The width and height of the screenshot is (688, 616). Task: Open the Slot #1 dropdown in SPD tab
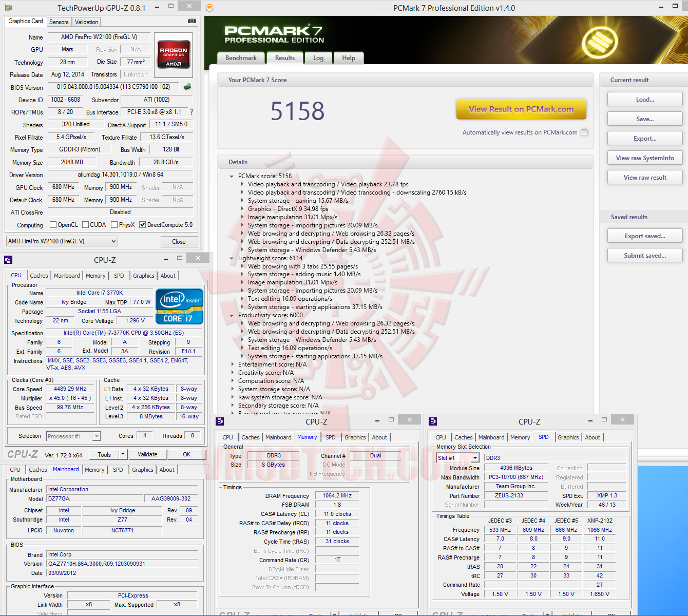(x=475, y=457)
